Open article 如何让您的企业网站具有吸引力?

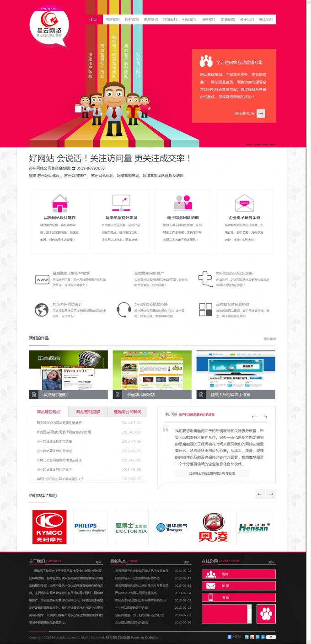[59, 479]
